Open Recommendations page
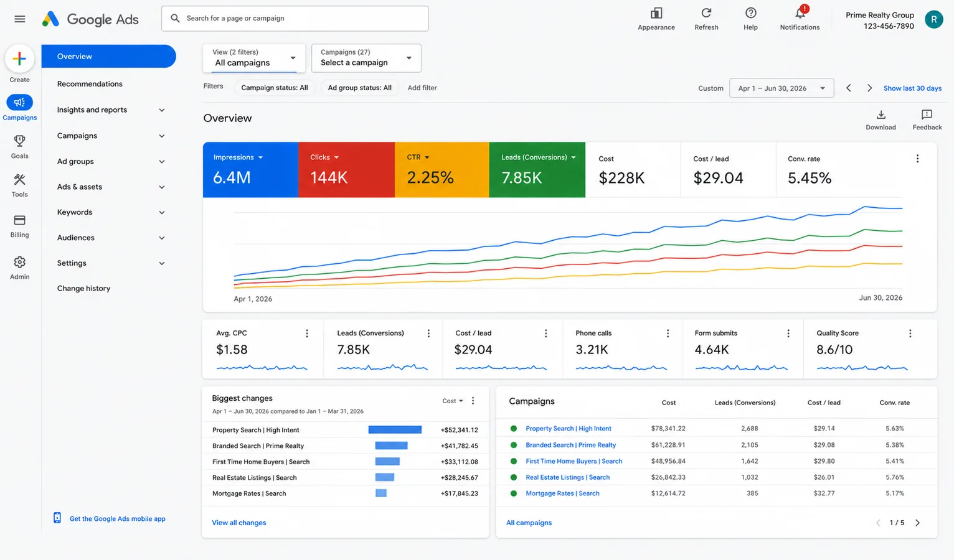The height and width of the screenshot is (560, 954). click(x=90, y=84)
